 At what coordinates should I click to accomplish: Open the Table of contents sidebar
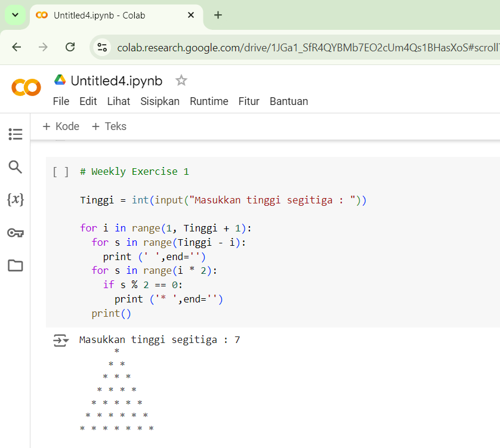16,134
